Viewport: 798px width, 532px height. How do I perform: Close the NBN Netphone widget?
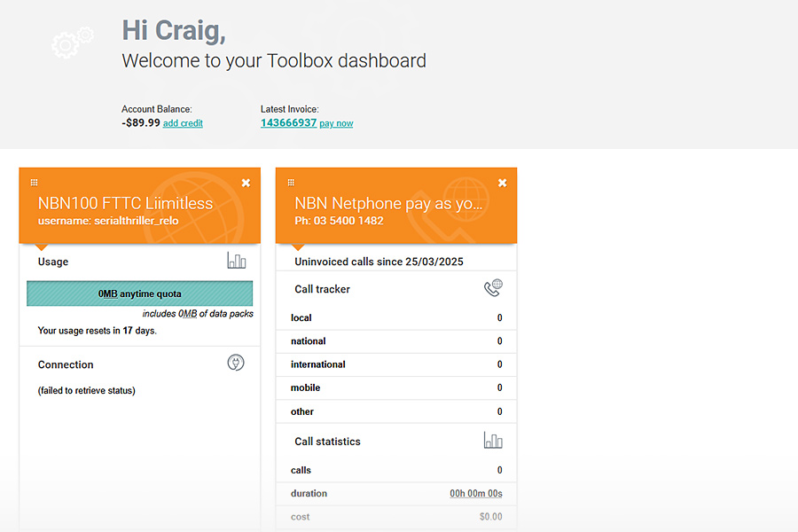click(x=503, y=183)
